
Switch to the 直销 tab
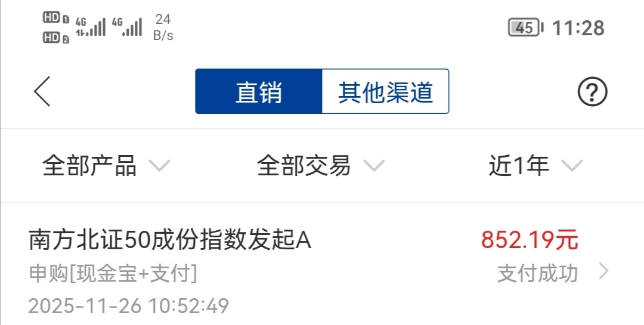click(259, 91)
